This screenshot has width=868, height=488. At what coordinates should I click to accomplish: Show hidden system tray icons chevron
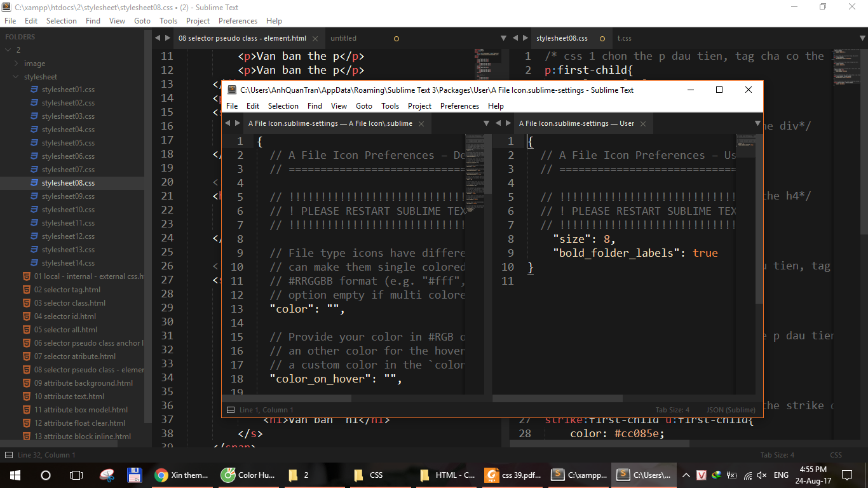tap(686, 475)
